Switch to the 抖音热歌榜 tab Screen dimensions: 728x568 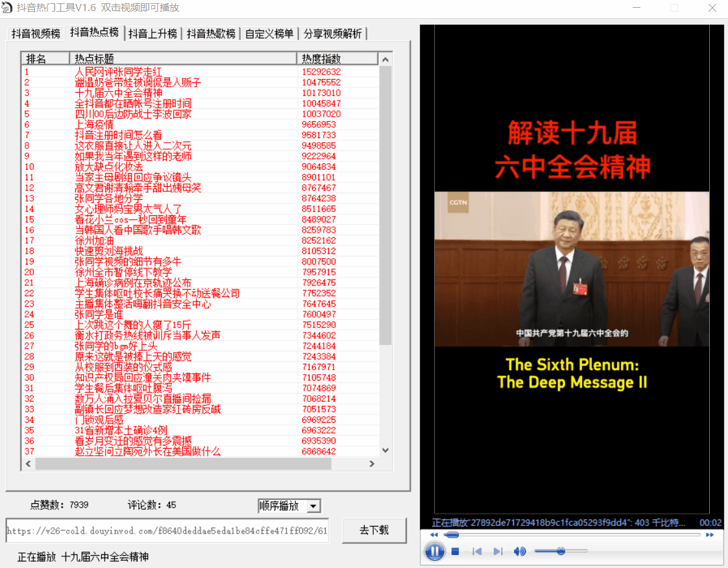tap(211, 34)
